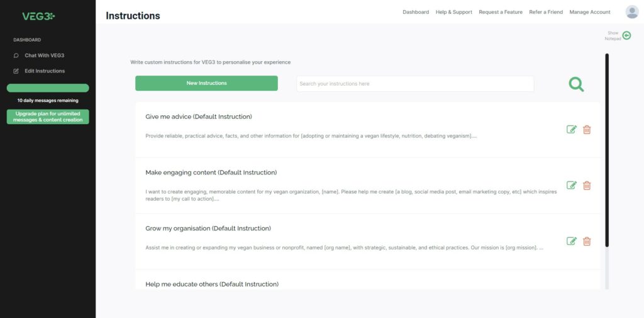Edit the Grow my organisation instruction
The image size is (644, 318).
pyautogui.click(x=571, y=241)
